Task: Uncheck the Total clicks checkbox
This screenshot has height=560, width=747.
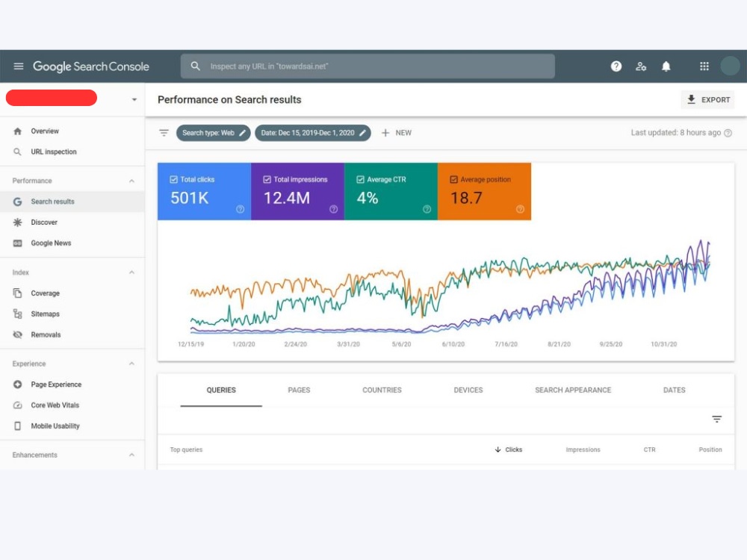Action: pos(173,179)
